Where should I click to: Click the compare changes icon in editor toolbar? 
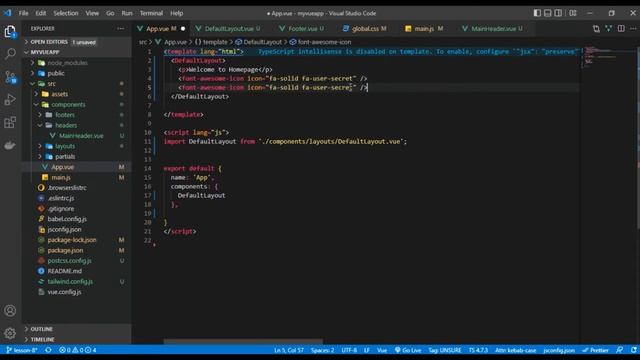coord(596,29)
